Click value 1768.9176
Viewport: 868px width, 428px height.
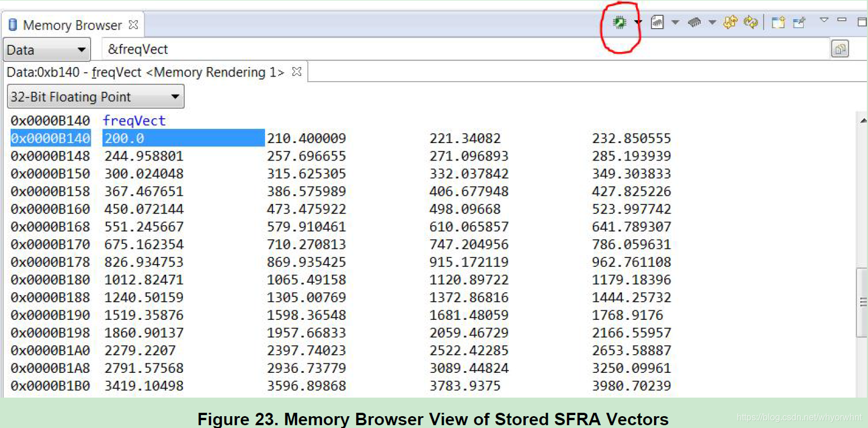pos(628,315)
